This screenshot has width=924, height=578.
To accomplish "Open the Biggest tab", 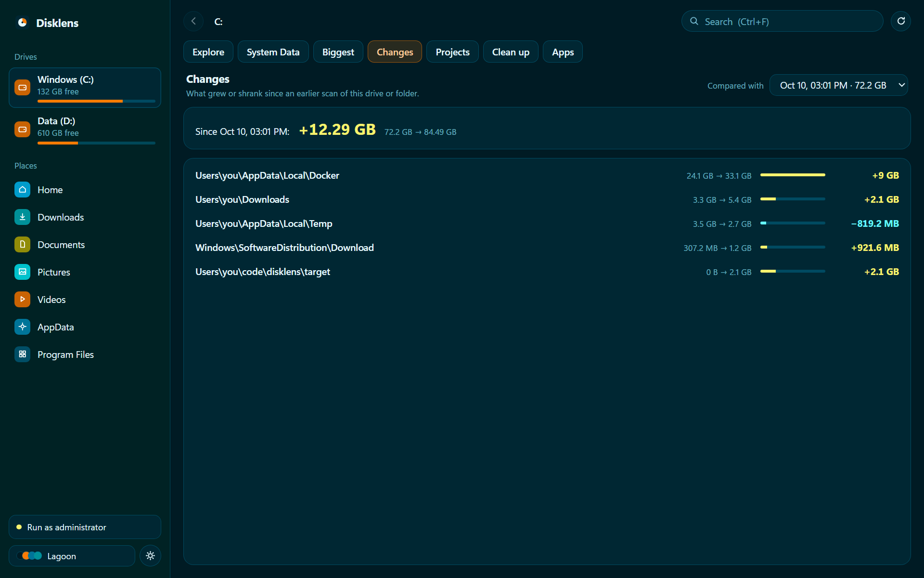I will point(338,52).
